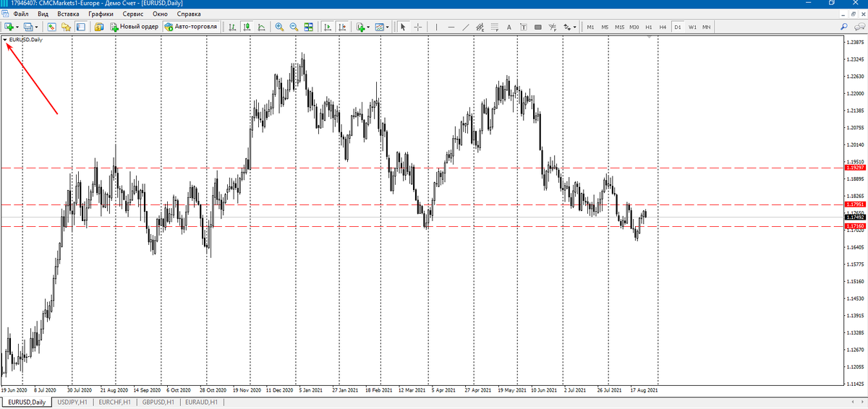This screenshot has height=409, width=868.
Task: Select the EURUSD,Daily chart tab
Action: pos(26,402)
